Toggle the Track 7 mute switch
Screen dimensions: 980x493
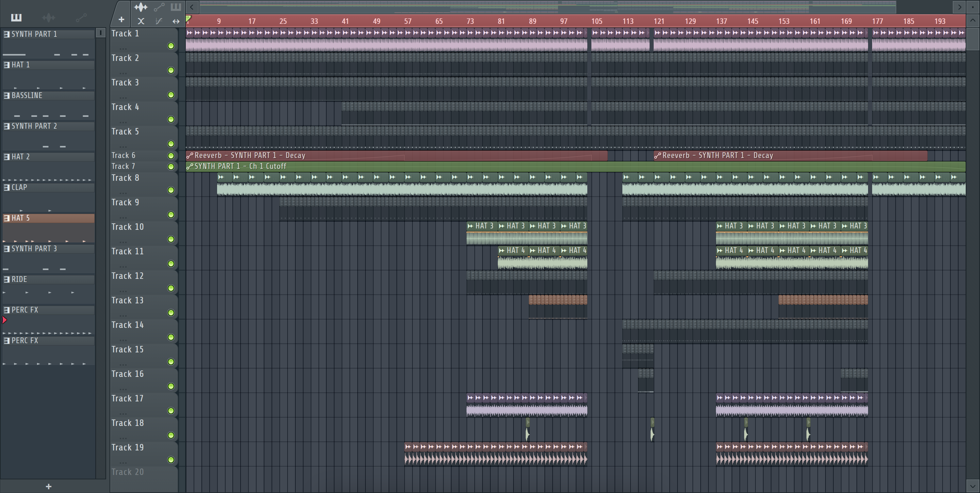171,167
